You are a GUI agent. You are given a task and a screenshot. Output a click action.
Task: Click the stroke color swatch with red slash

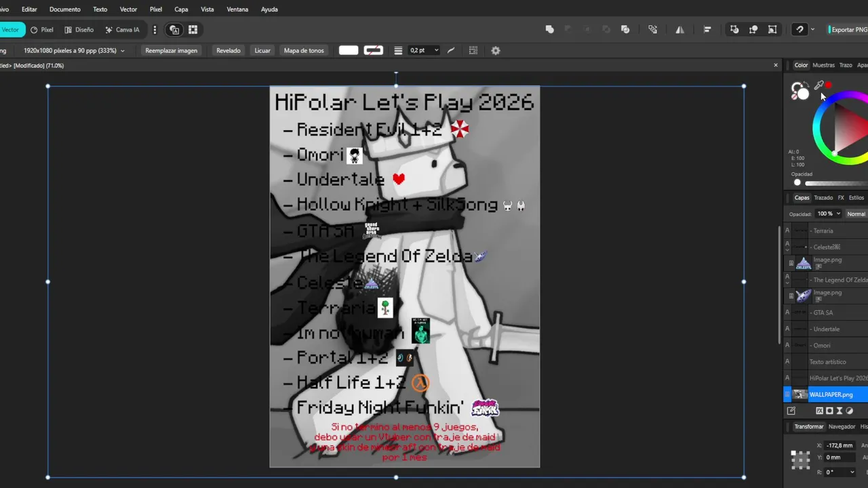coord(373,50)
